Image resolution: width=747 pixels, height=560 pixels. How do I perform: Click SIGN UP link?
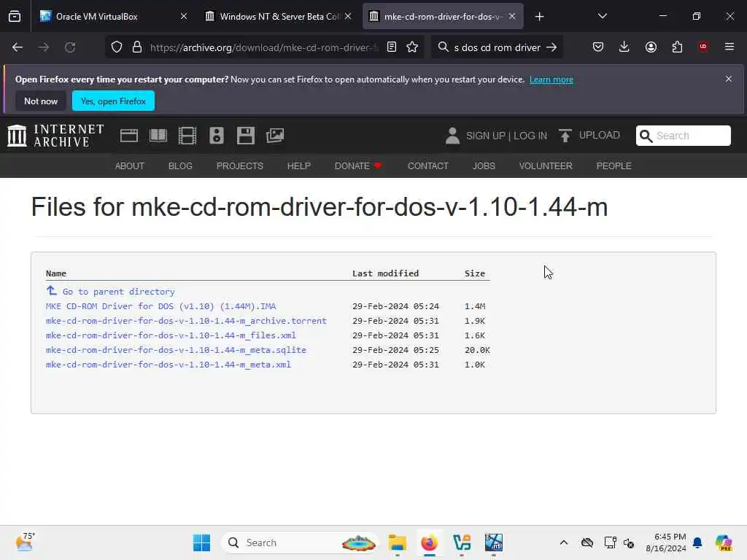click(485, 136)
